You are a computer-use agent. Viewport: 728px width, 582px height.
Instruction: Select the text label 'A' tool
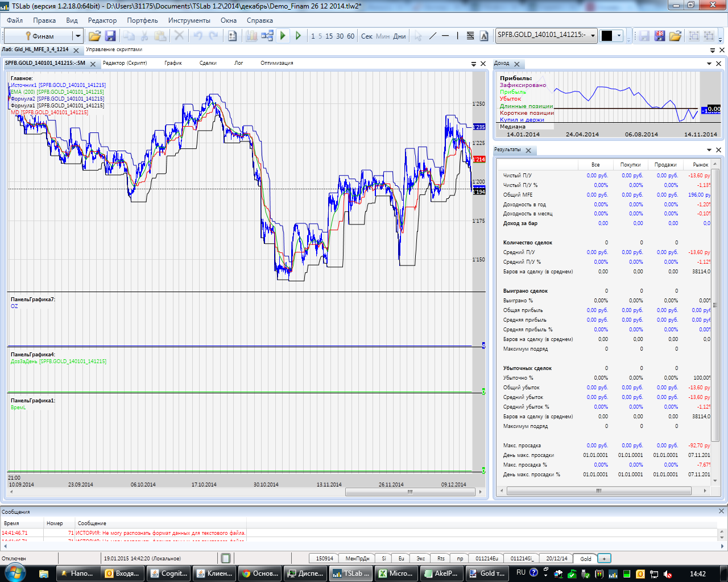[x=484, y=36]
